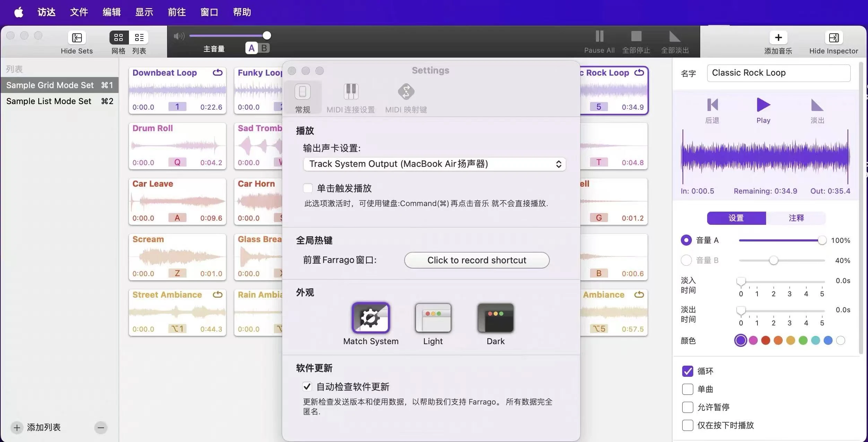
Task: Select Light appearance icon
Action: coord(433,318)
